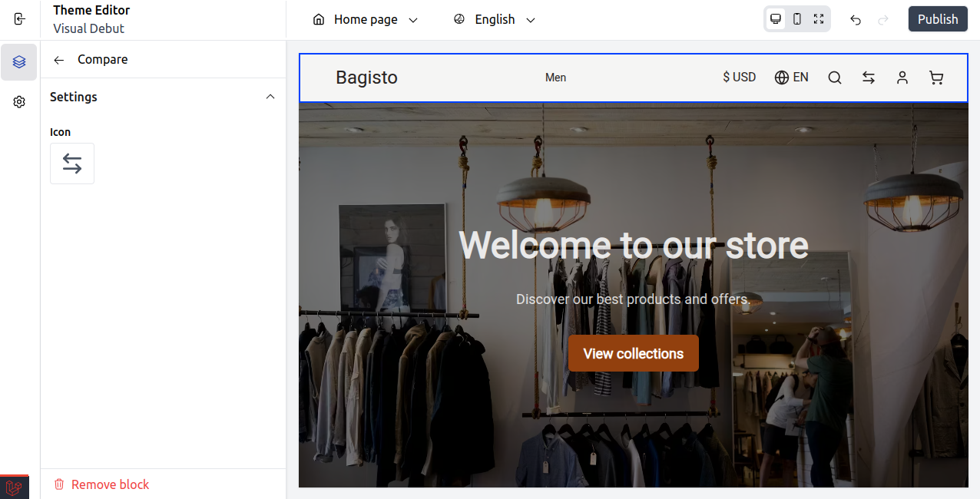
Task: Click the storefront compare icon
Action: click(x=869, y=78)
